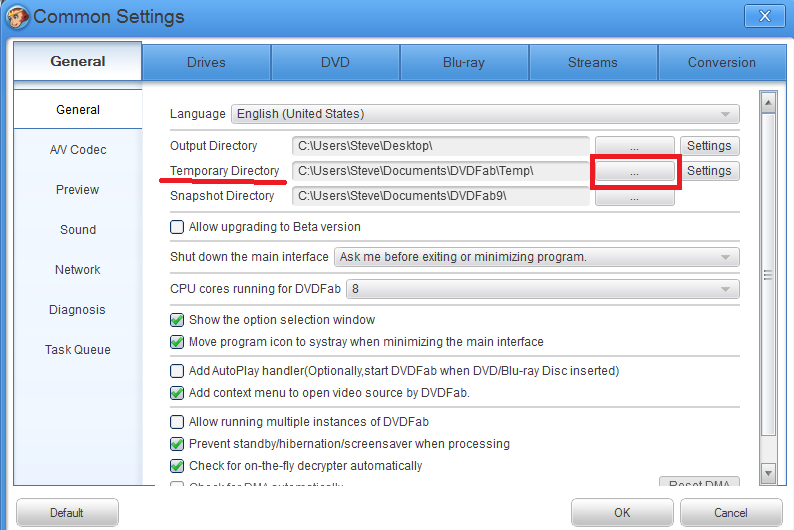Browse for Temporary Directory with ... button
This screenshot has height=530, width=794.
click(x=634, y=171)
